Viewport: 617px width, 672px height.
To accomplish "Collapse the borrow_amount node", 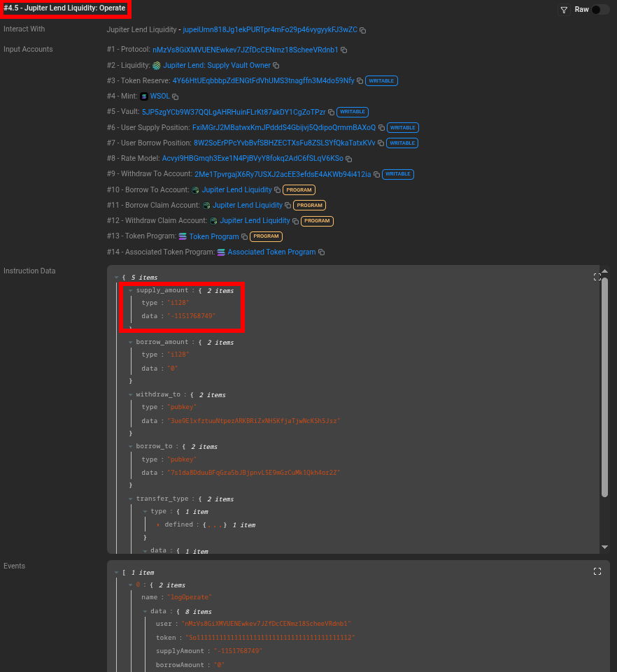I will (130, 343).
